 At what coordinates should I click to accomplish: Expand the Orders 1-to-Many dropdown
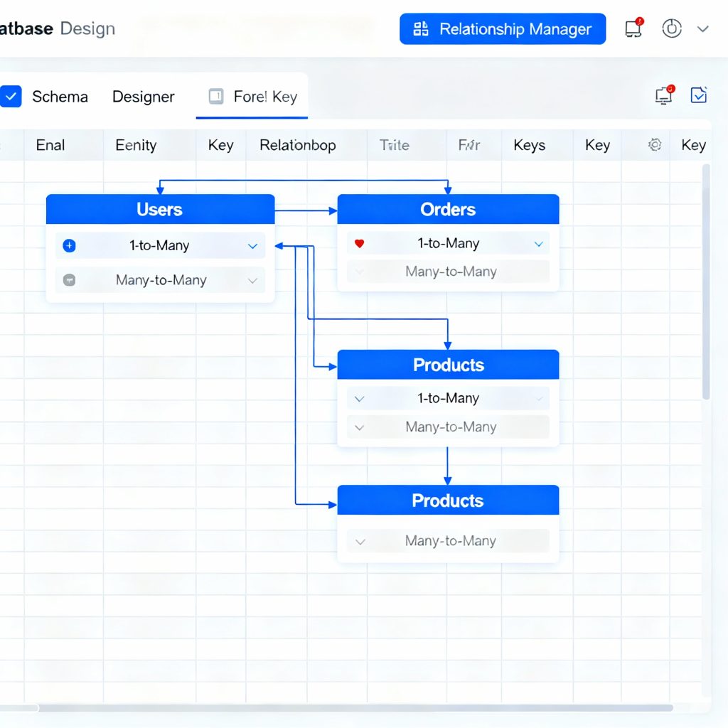(538, 244)
